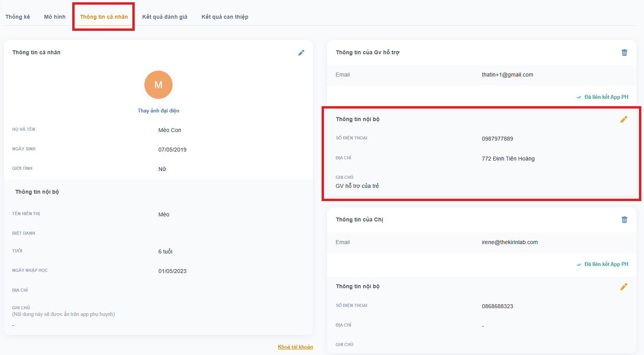Viewport: 644px width, 355px height.
Task: Click the Khoá tài khoản link
Action: [295, 347]
